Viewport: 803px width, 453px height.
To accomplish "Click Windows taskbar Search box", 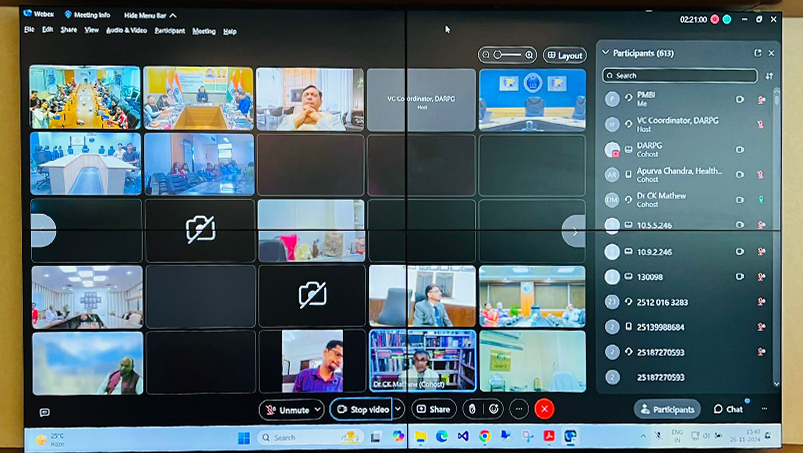I will click(x=310, y=437).
